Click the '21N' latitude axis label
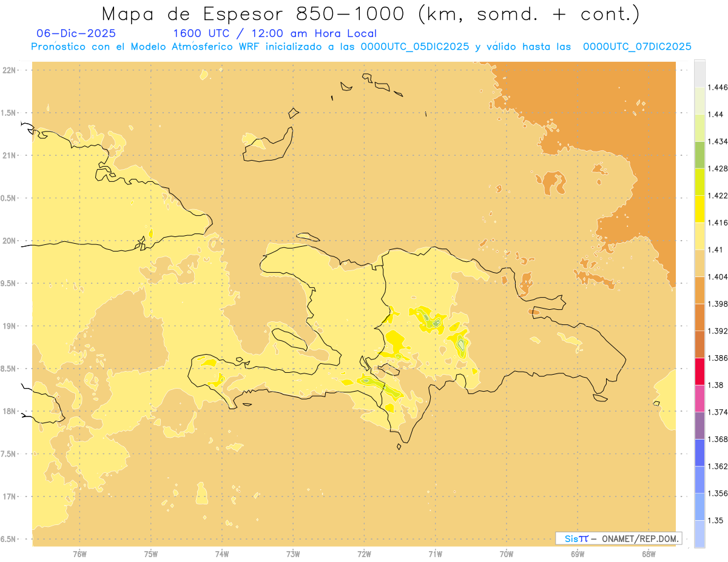Screen dimensions: 728x562 pyautogui.click(x=10, y=156)
